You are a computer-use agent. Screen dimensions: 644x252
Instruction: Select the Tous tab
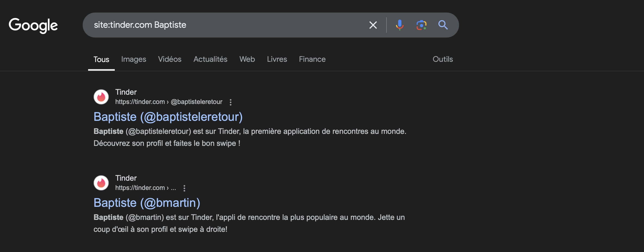pos(101,59)
